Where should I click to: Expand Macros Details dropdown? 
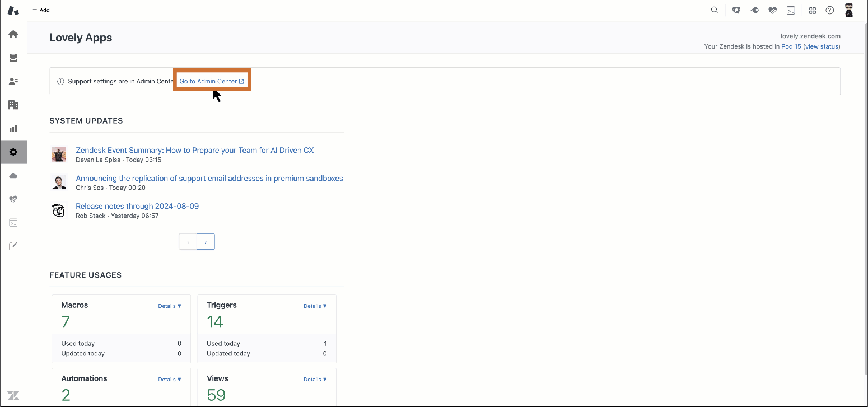point(170,306)
